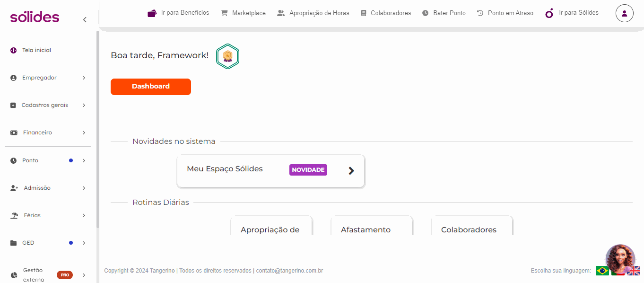The height and width of the screenshot is (283, 644).
Task: Select the Brazilian flag language
Action: [x=602, y=271]
